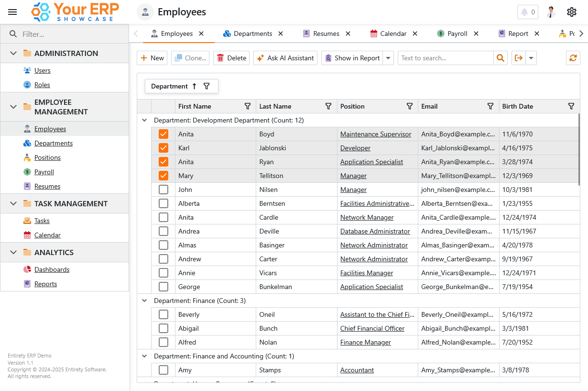Image resolution: width=588 pixels, height=391 pixels.
Task: Open the Show in Report dropdown arrow
Action: 389,58
